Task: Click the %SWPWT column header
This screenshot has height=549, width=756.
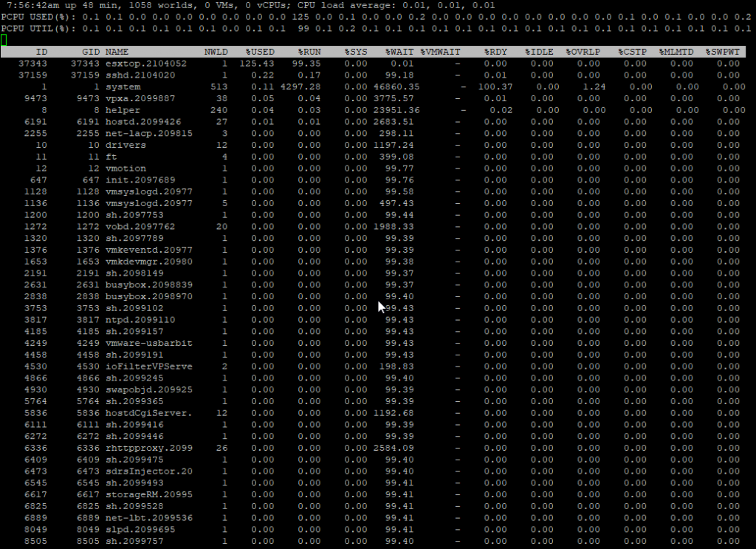Action: click(723, 52)
